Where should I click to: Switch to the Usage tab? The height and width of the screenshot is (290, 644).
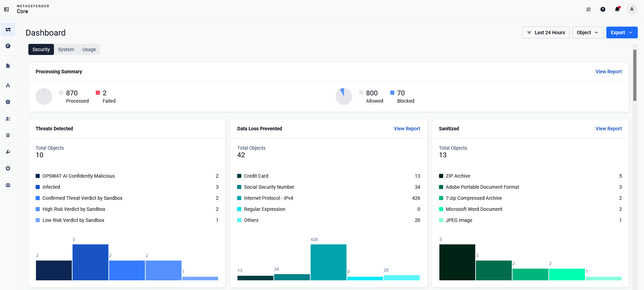pos(89,49)
